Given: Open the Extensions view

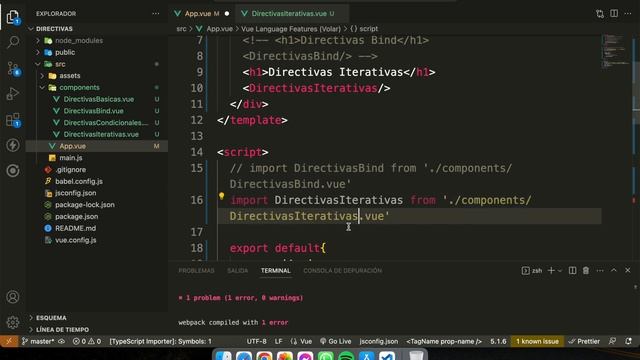Looking at the screenshot, I should tap(13, 120).
